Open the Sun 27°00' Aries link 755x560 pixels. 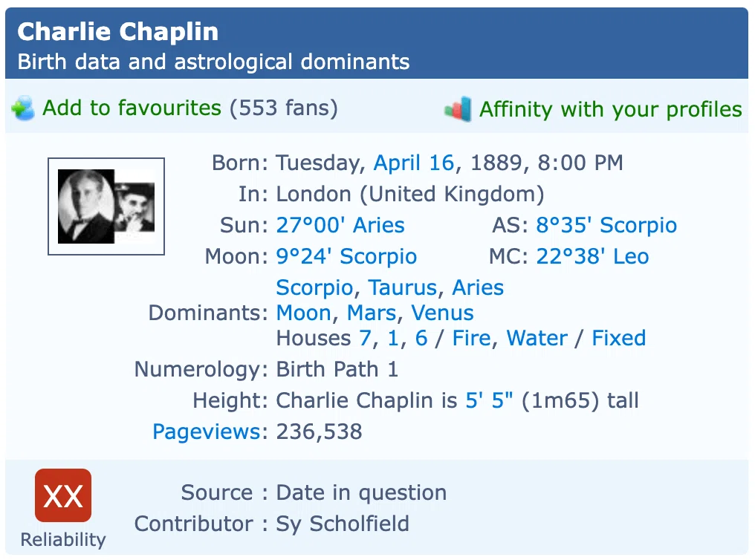coord(340,225)
